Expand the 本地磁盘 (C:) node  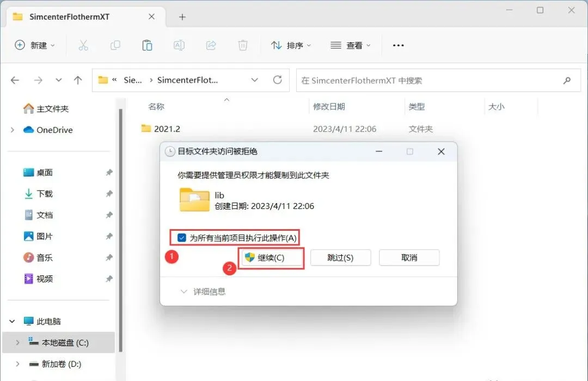point(17,343)
